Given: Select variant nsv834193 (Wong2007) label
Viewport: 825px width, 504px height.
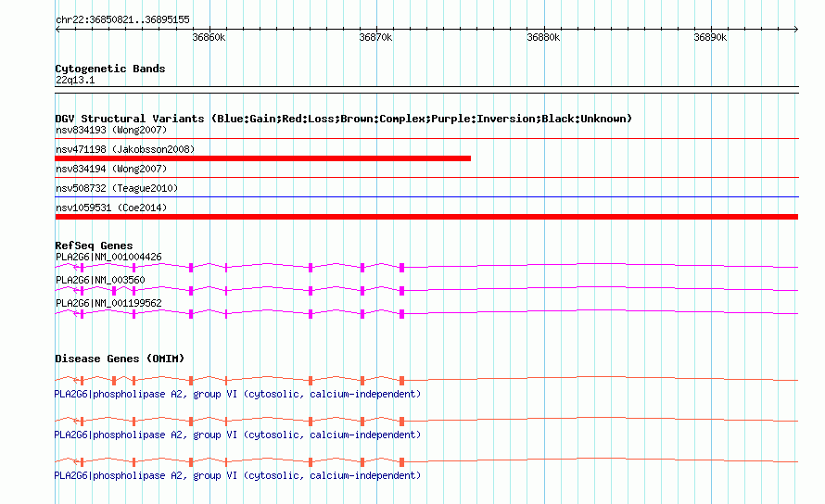Looking at the screenshot, I should [111, 130].
